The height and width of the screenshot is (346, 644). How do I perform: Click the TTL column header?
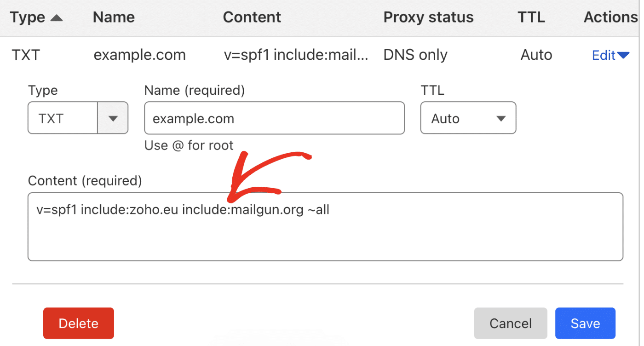click(531, 17)
